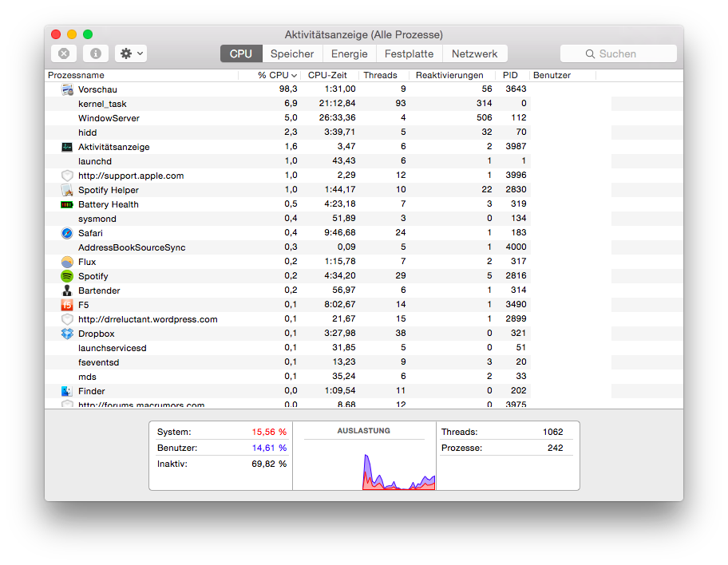Select the mds process
The width and height of the screenshot is (728, 565).
87,377
